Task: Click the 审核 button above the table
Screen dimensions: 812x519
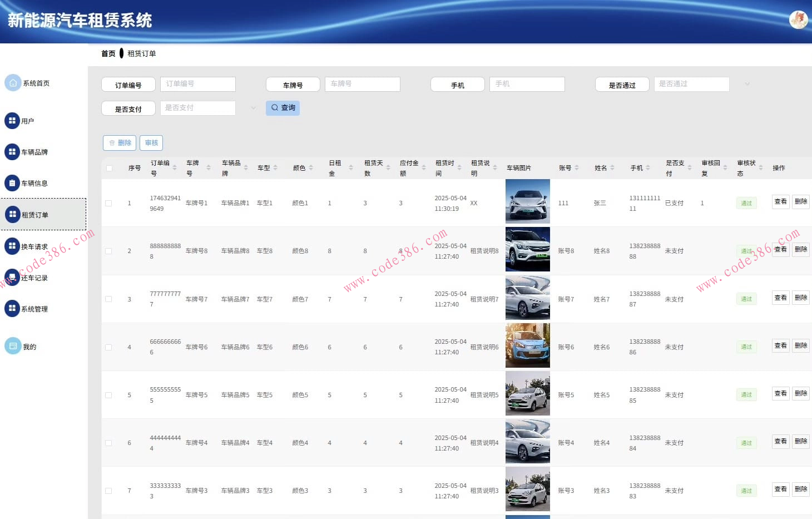Action: point(151,143)
